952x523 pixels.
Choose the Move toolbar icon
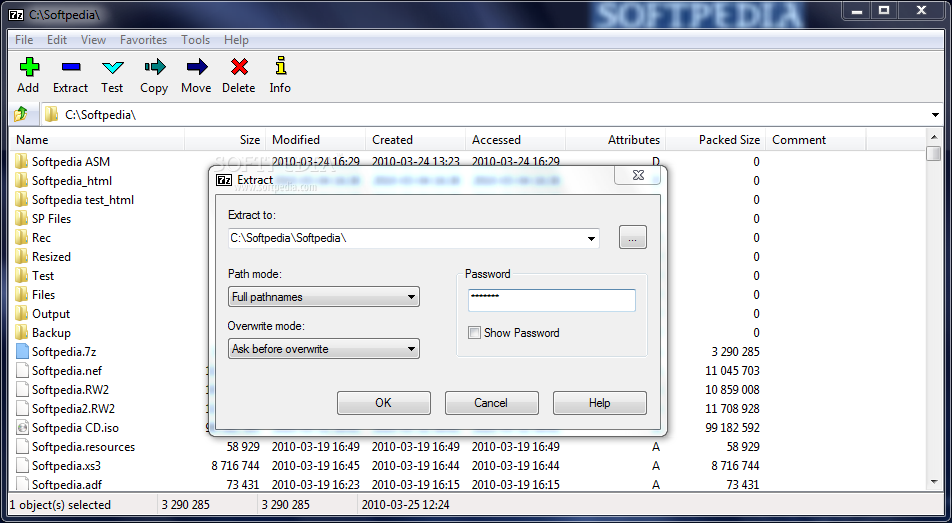(x=197, y=67)
